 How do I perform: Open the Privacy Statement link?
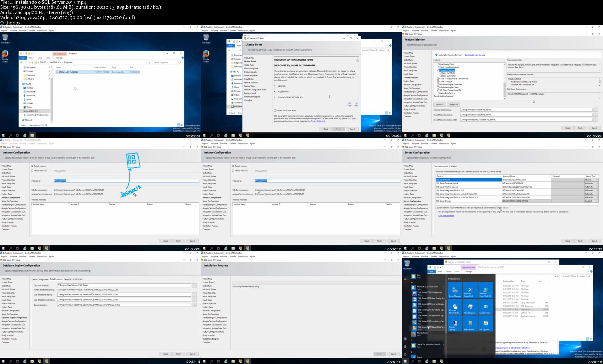tap(318, 121)
